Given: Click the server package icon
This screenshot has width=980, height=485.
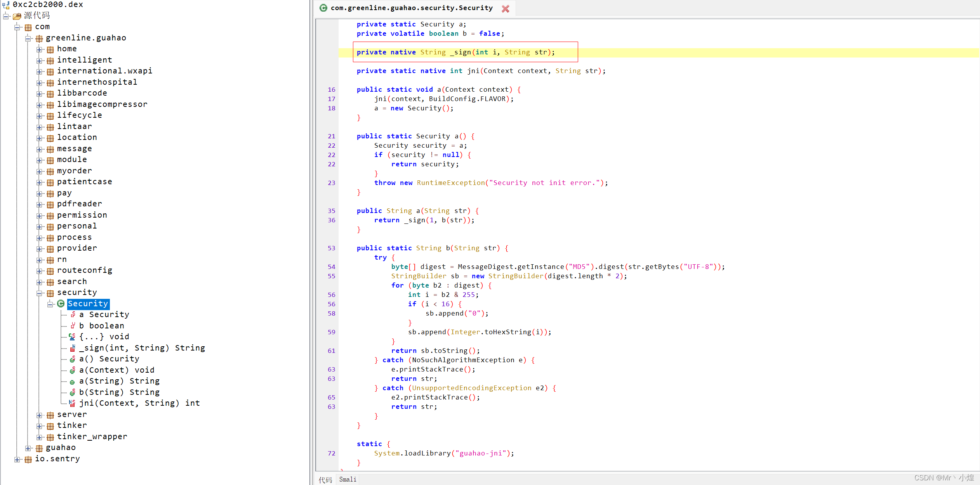Looking at the screenshot, I should click(x=50, y=415).
